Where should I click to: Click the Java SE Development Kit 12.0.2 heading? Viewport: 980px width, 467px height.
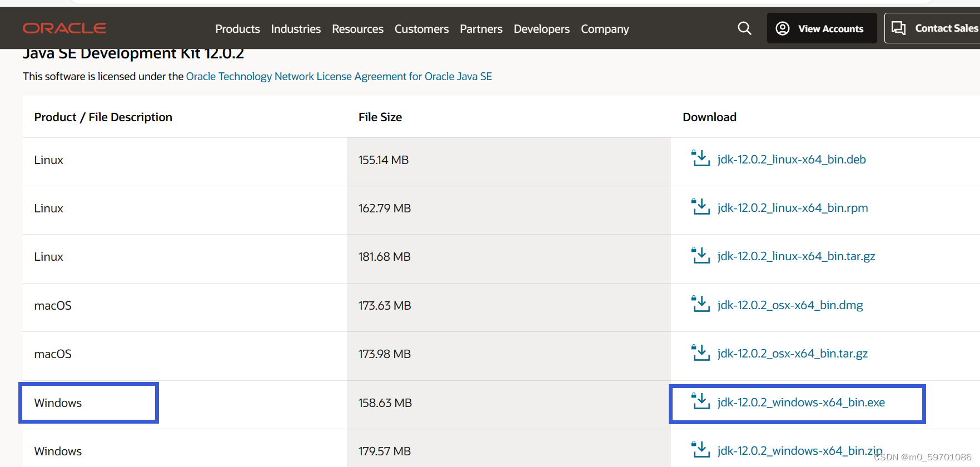133,54
